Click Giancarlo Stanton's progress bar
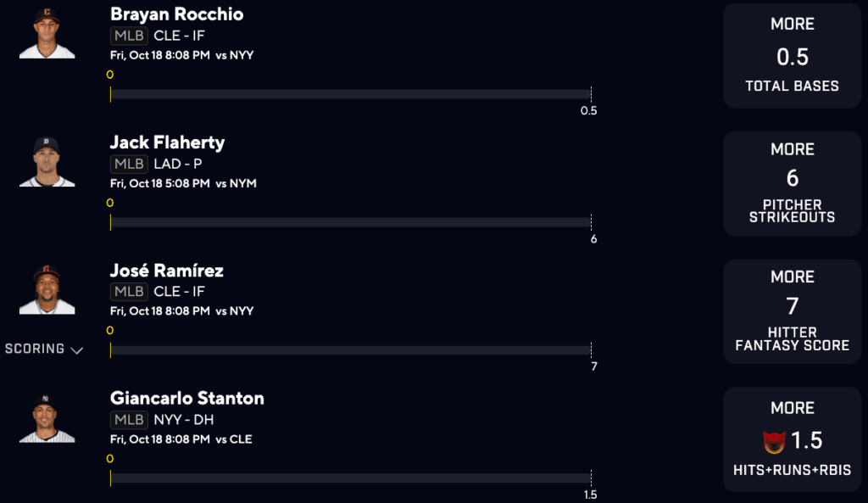This screenshot has width=868, height=503. (350, 478)
